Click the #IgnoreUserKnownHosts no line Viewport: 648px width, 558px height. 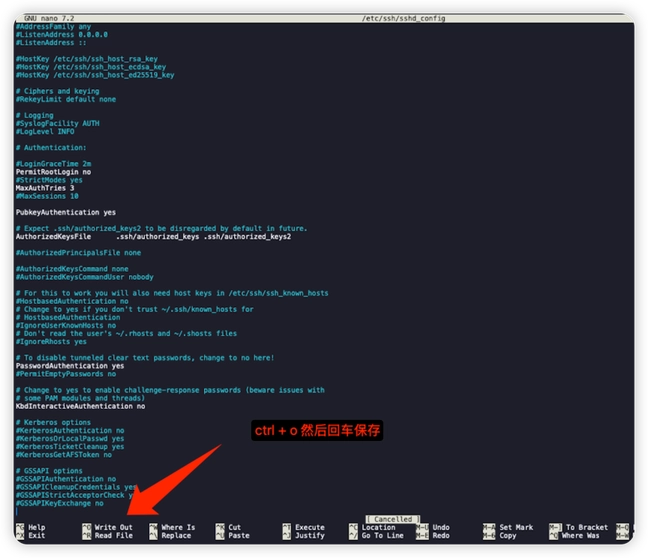[66, 326]
